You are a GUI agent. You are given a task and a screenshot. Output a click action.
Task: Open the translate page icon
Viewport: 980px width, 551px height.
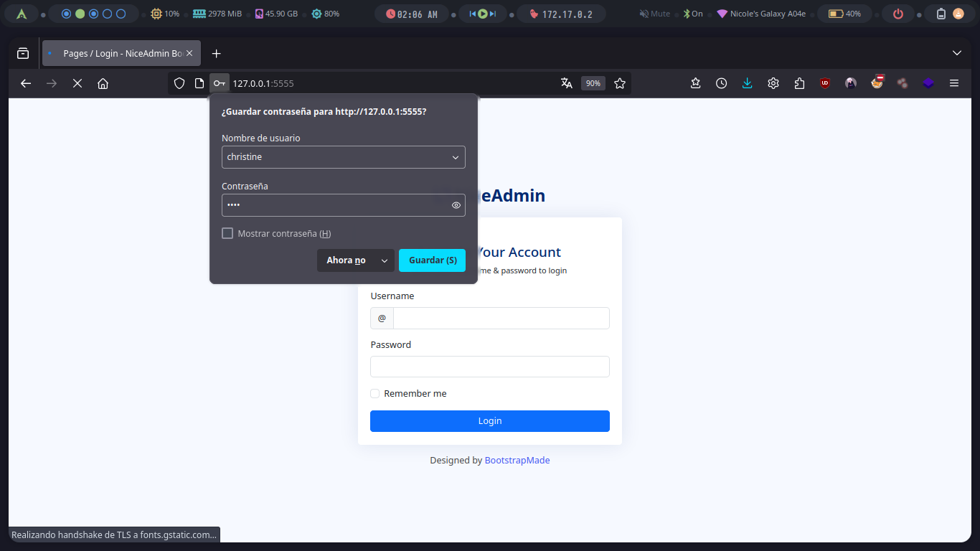(567, 83)
